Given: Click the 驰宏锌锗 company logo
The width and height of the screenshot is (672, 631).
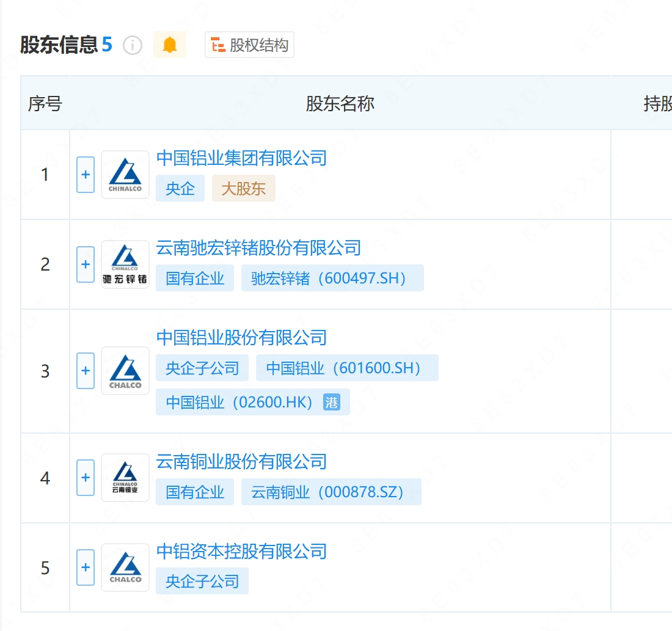Looking at the screenshot, I should [125, 264].
